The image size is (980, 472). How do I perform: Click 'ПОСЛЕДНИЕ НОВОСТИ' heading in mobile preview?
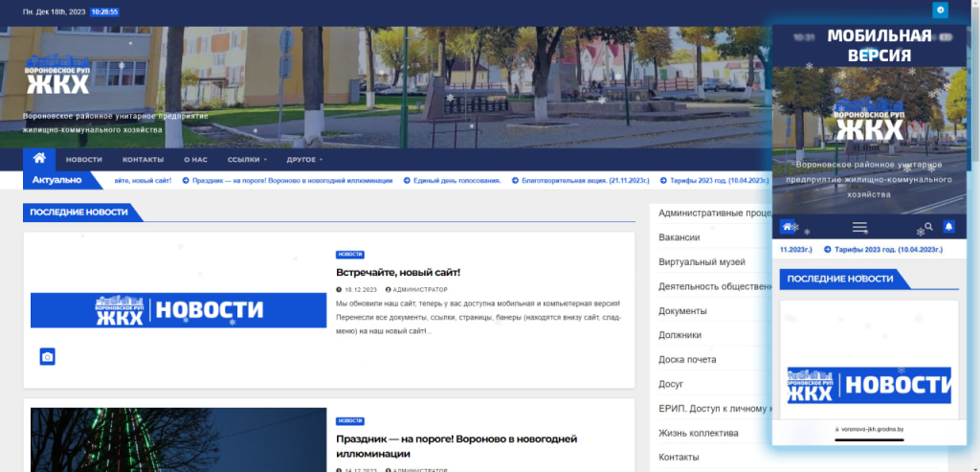[x=840, y=279]
